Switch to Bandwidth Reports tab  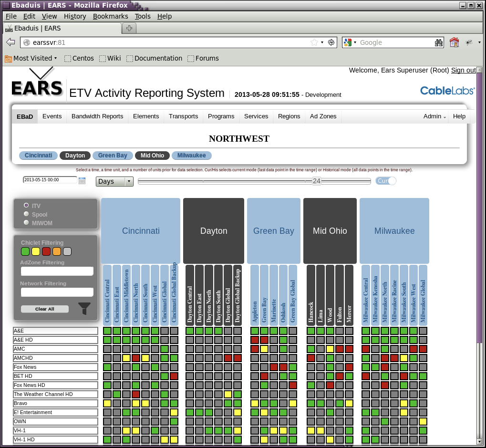coord(97,116)
